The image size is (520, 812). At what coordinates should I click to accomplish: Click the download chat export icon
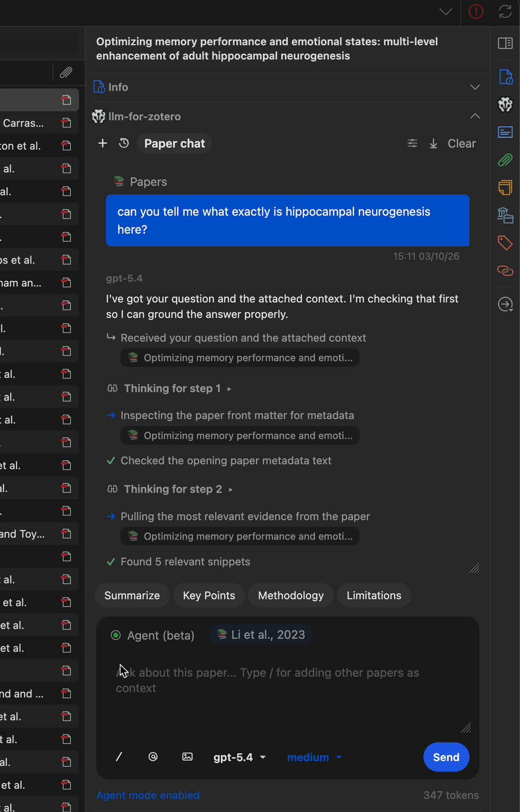click(x=433, y=144)
